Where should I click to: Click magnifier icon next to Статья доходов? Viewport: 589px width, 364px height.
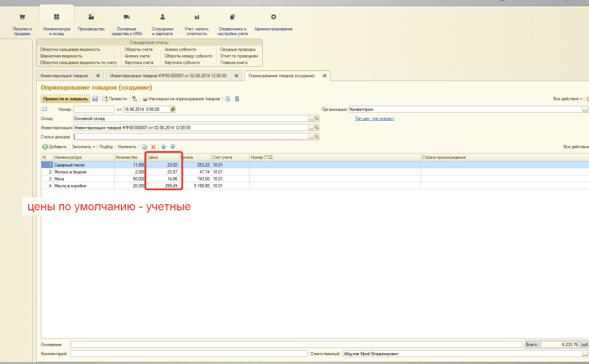click(317, 137)
